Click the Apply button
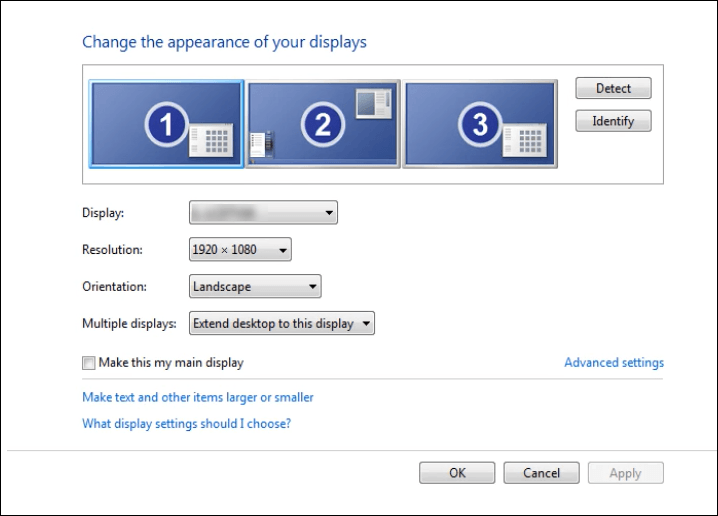The width and height of the screenshot is (718, 516). (x=626, y=473)
